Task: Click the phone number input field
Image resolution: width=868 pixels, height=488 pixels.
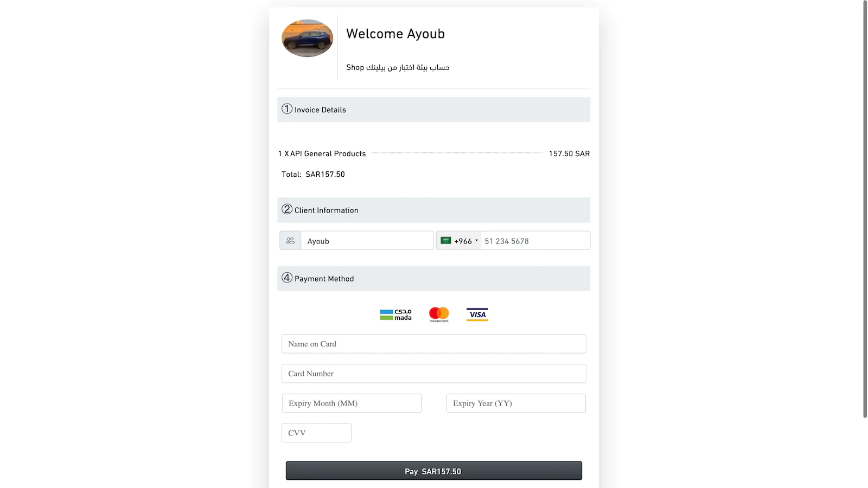Action: click(x=535, y=241)
